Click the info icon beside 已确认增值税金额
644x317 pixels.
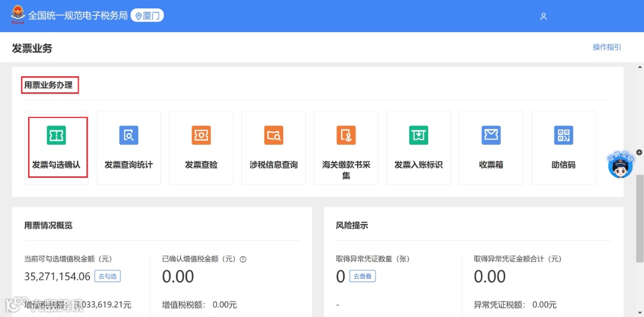[x=243, y=259]
